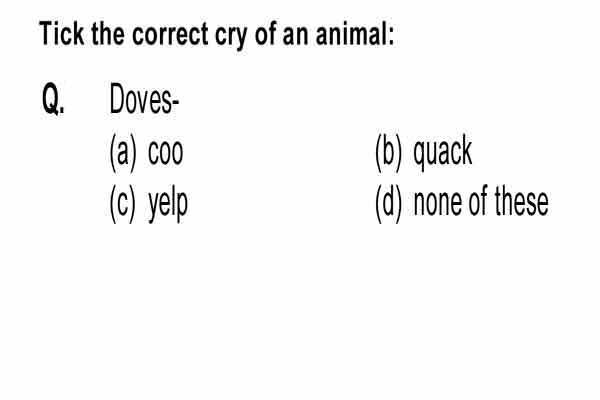Screen dimensions: 600x400
Task: Click the (b) option marker
Action: pyautogui.click(x=388, y=153)
